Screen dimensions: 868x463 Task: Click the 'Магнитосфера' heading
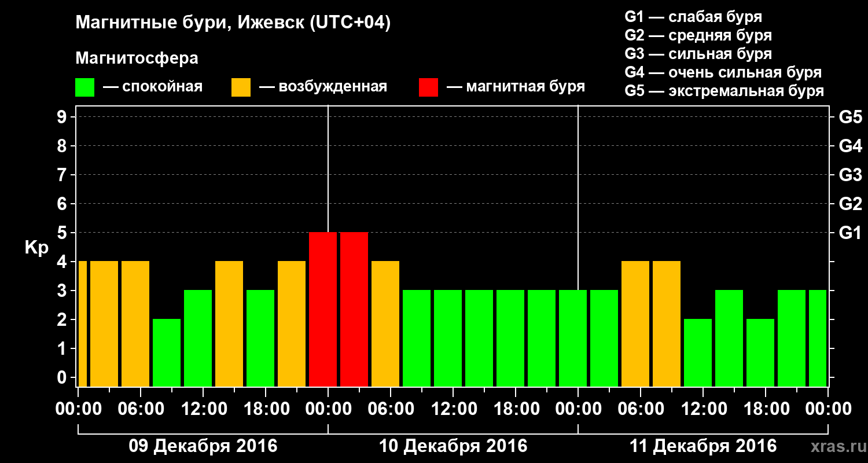tap(137, 58)
